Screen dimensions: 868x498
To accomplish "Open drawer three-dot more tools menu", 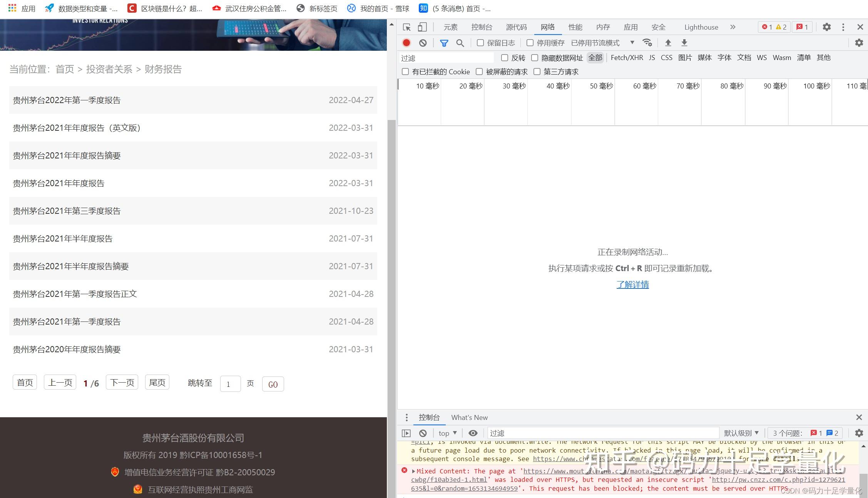I will point(406,417).
